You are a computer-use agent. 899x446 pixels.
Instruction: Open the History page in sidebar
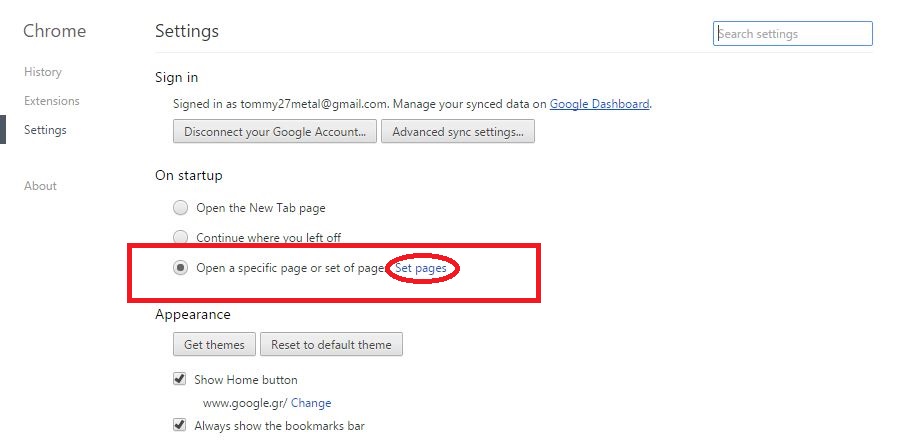click(43, 72)
